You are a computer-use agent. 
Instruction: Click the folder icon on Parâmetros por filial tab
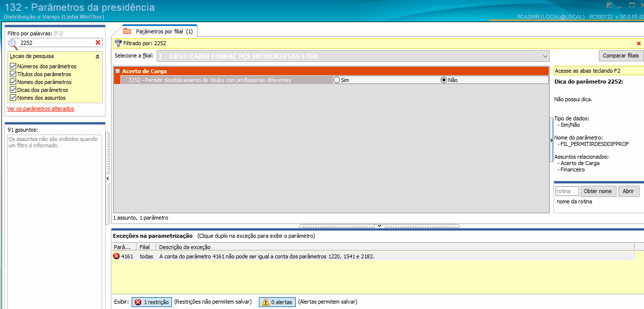(127, 31)
